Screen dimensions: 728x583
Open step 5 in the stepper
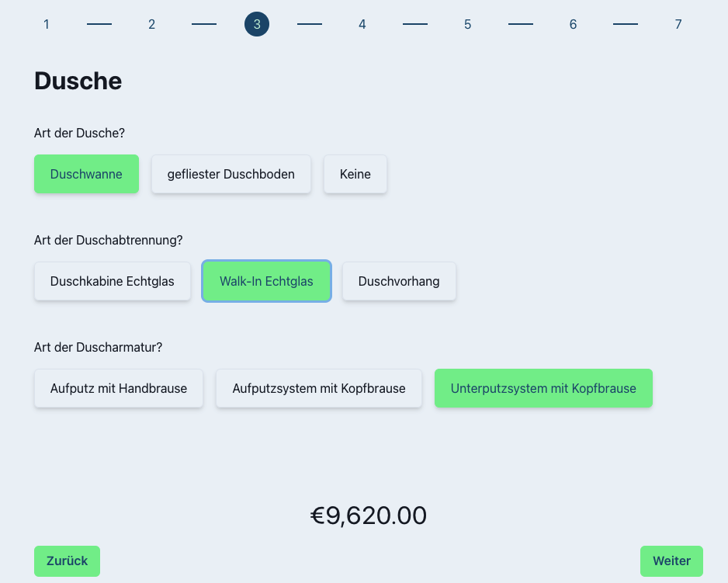pos(467,24)
